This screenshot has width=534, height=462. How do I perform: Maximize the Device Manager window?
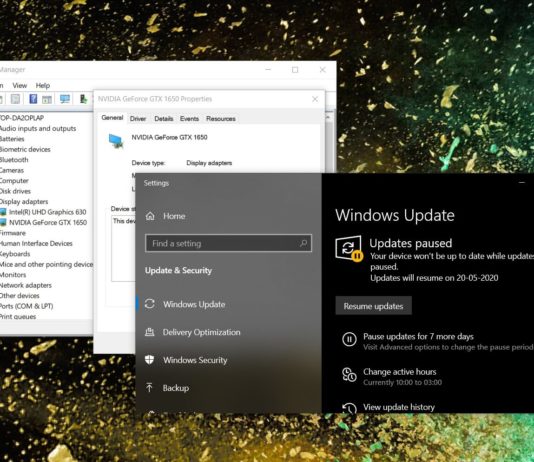295,70
